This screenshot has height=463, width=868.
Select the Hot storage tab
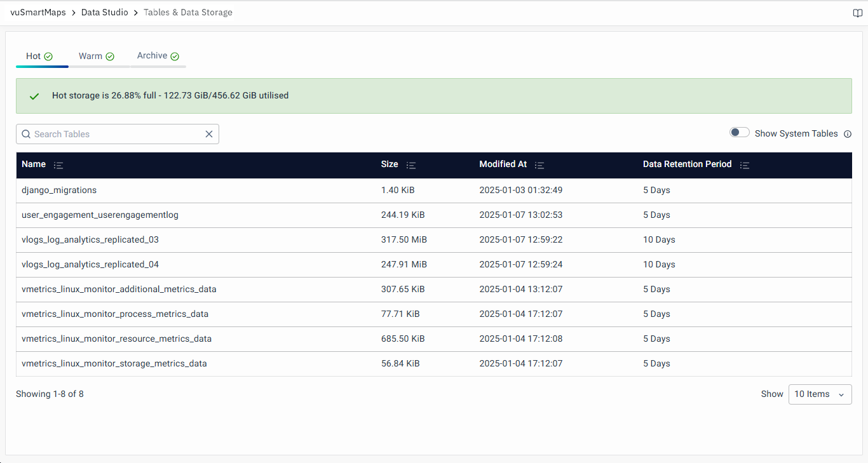tap(39, 57)
